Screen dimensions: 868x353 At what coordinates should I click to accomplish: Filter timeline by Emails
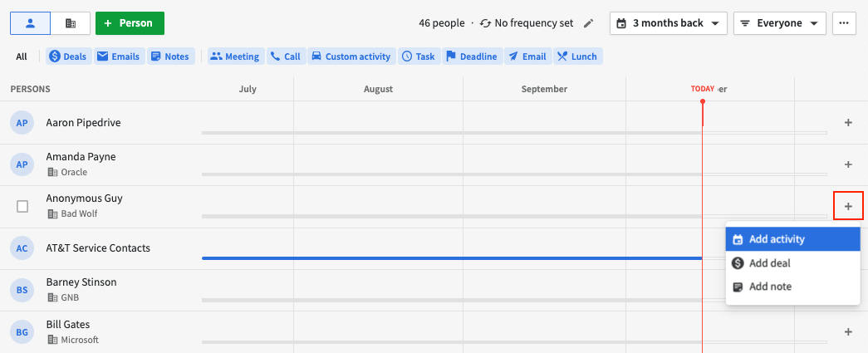click(x=119, y=56)
